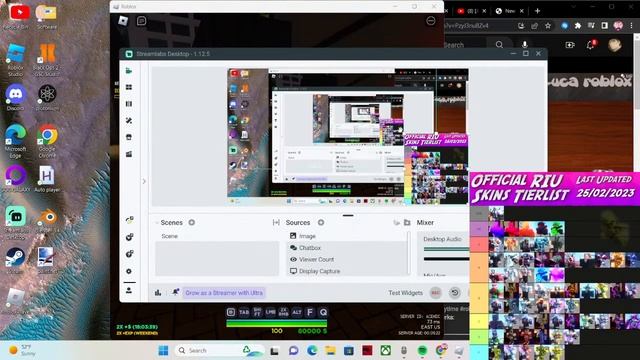The image size is (640, 360).
Task: Open the Streamlabs App Store sidebar icon
Action: pos(129,137)
